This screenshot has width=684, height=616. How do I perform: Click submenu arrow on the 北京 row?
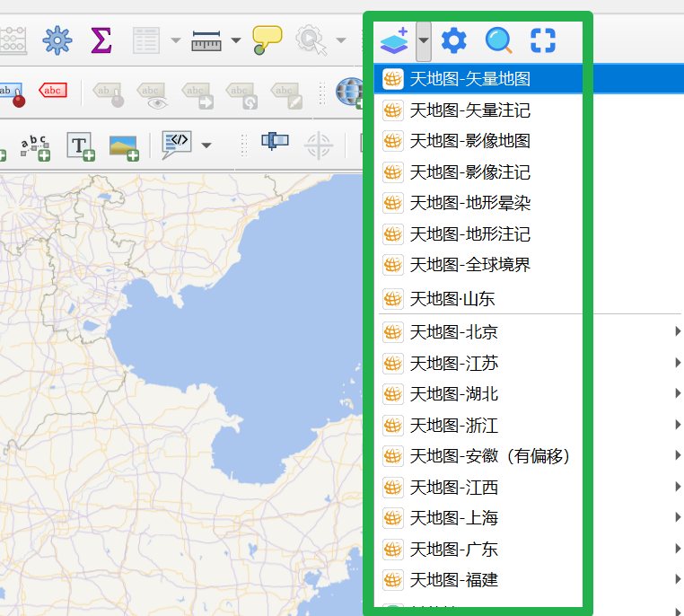pos(678,331)
